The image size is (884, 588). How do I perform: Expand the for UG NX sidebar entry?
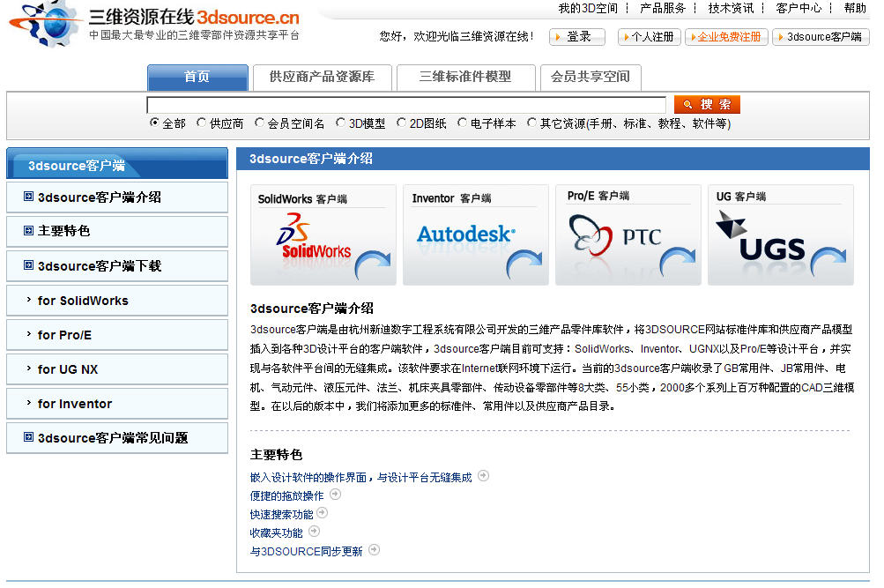click(117, 369)
